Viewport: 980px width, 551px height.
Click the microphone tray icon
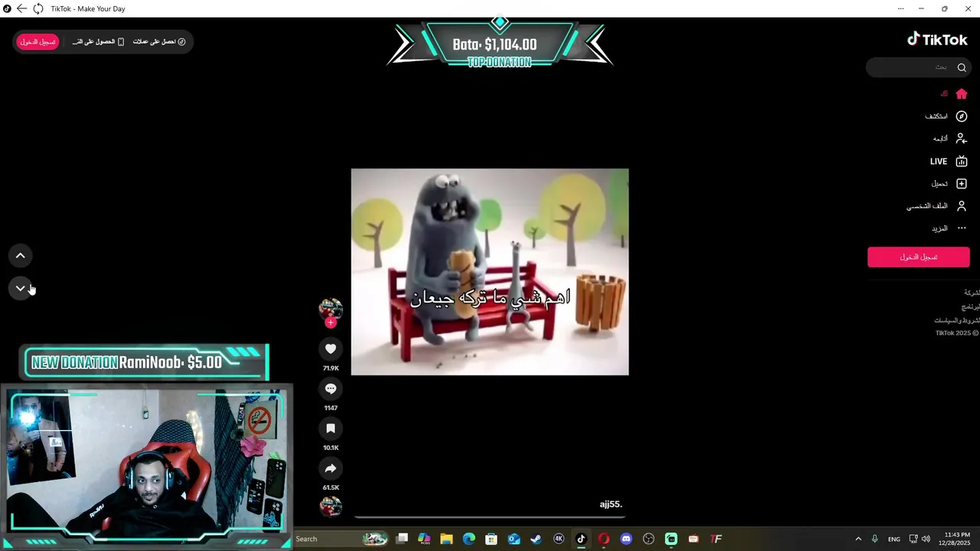[874, 539]
